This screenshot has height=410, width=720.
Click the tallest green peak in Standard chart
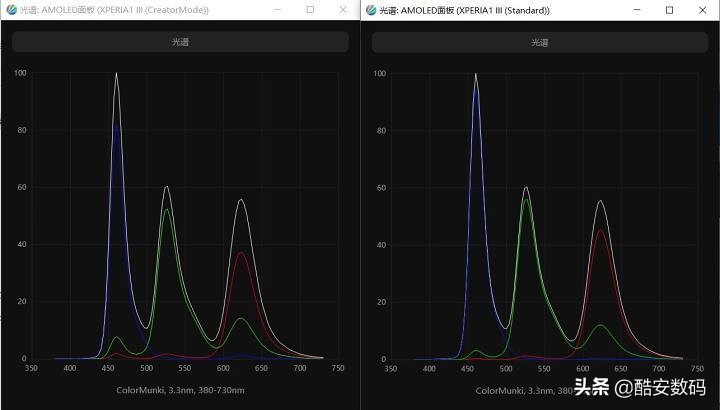tap(526, 199)
